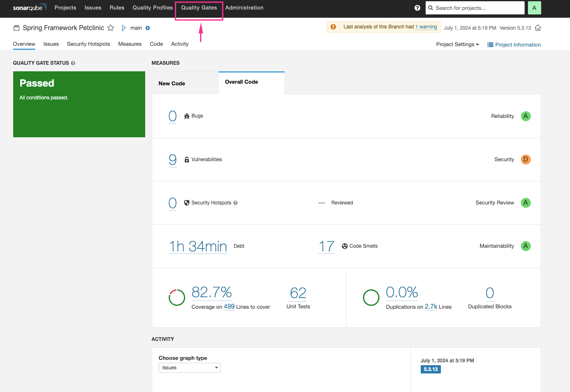The image size is (570, 392).
Task: Open the Issues graph type dropdown
Action: 189,368
